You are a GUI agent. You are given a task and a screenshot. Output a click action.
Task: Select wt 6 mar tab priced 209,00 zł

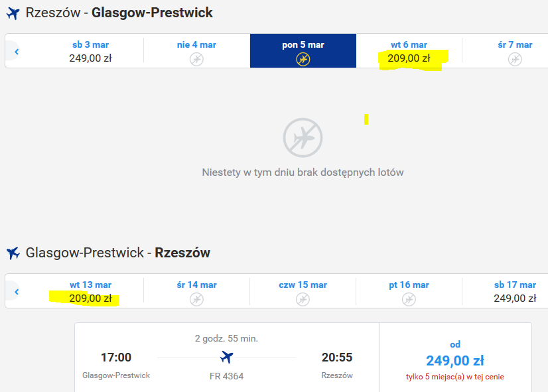(x=409, y=51)
